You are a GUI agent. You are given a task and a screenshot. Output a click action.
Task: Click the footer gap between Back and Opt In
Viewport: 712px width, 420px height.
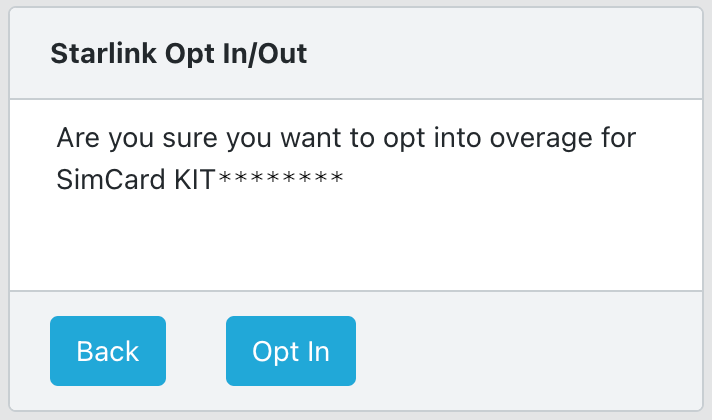[196, 351]
